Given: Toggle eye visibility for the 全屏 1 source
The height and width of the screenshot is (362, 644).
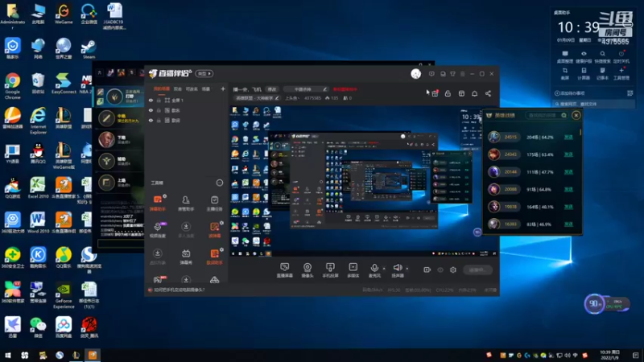Looking at the screenshot, I should click(x=151, y=100).
